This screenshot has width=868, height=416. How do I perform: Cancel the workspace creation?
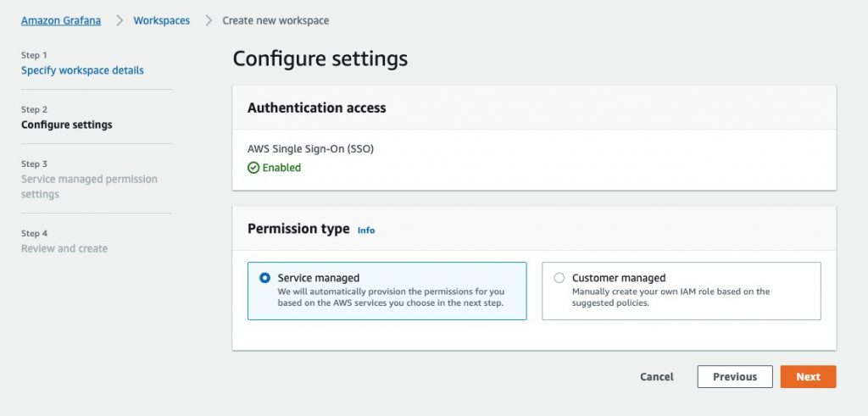pos(657,377)
